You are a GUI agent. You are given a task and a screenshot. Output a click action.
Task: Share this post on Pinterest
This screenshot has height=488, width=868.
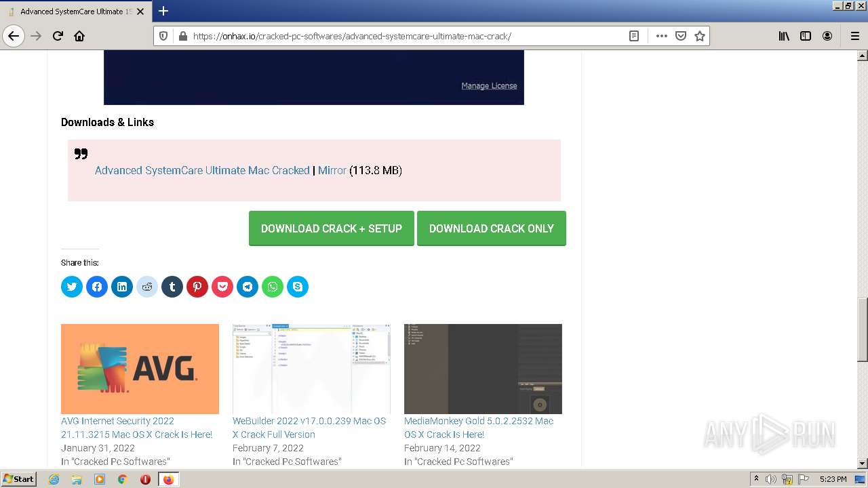(197, 287)
